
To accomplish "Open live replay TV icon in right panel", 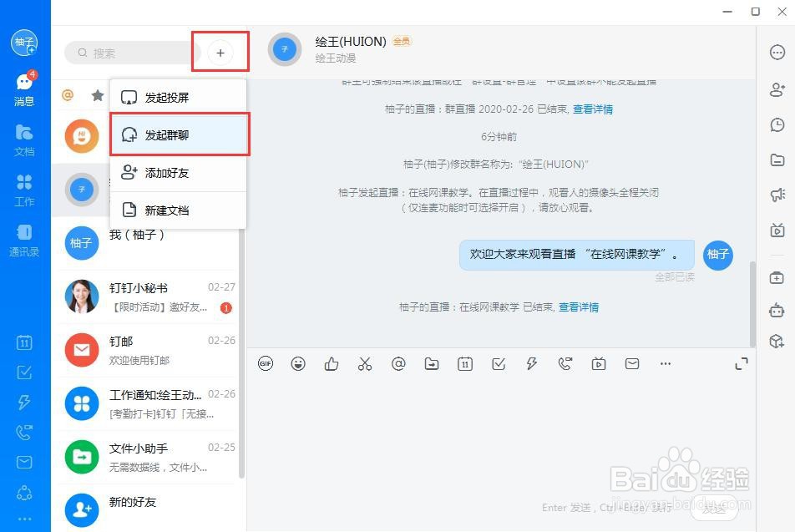I will click(777, 231).
